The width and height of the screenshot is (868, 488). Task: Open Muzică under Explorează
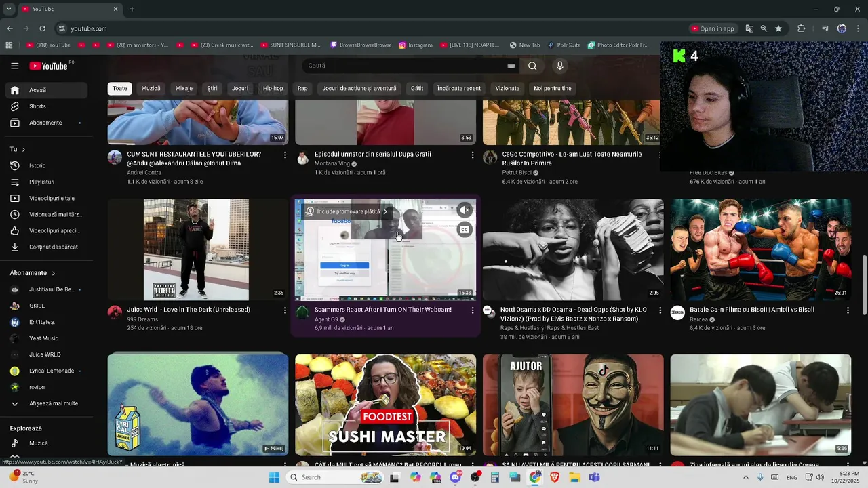click(46, 443)
